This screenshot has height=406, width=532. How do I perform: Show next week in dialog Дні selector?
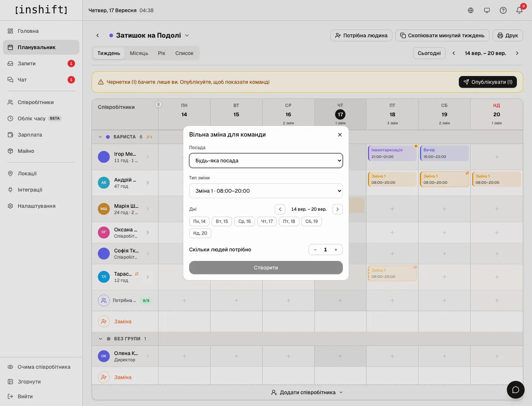(x=338, y=209)
